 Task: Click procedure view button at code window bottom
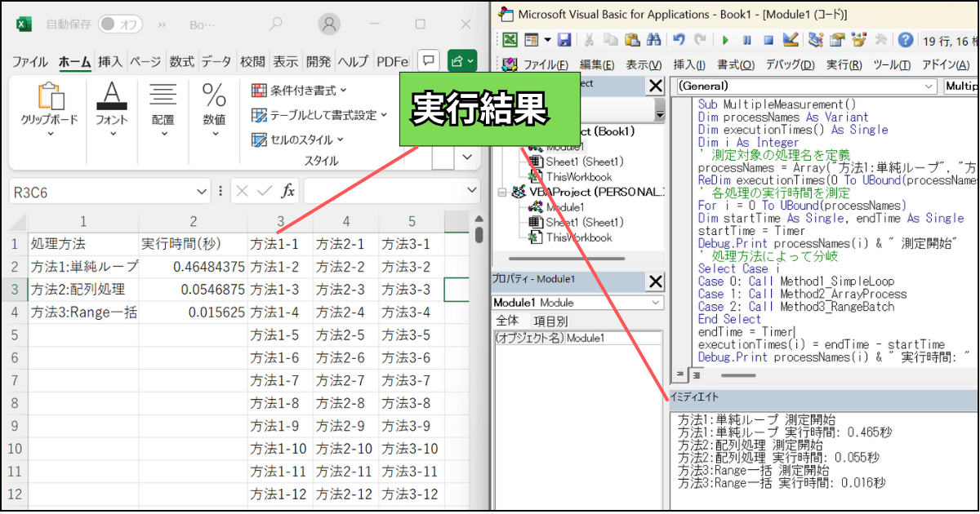(x=681, y=374)
